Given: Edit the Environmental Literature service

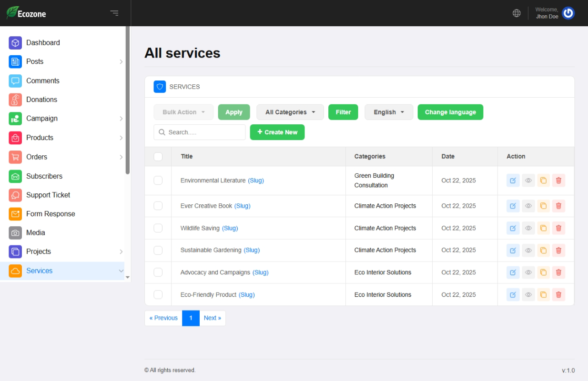Looking at the screenshot, I should click(x=513, y=180).
